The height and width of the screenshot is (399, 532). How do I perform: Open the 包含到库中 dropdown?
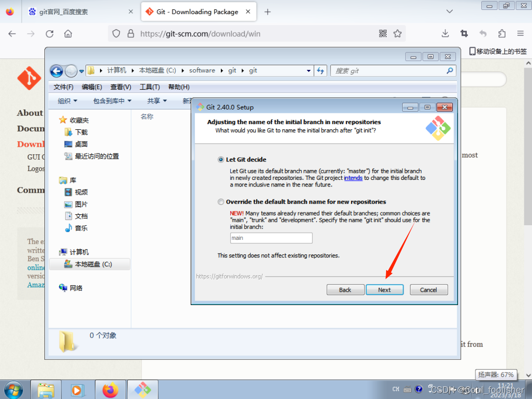coord(112,101)
